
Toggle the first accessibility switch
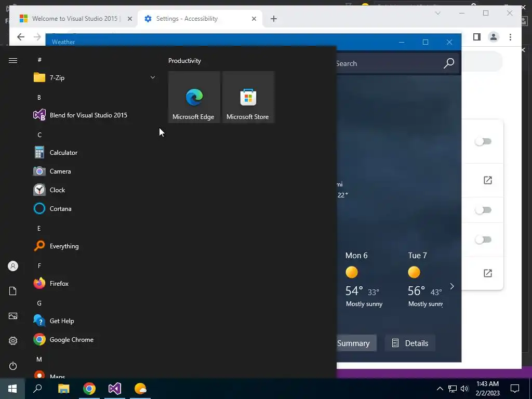(484, 141)
